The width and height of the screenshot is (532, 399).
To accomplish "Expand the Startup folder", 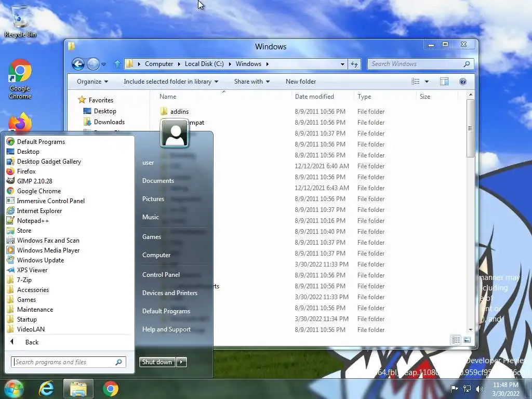I will click(x=22, y=320).
